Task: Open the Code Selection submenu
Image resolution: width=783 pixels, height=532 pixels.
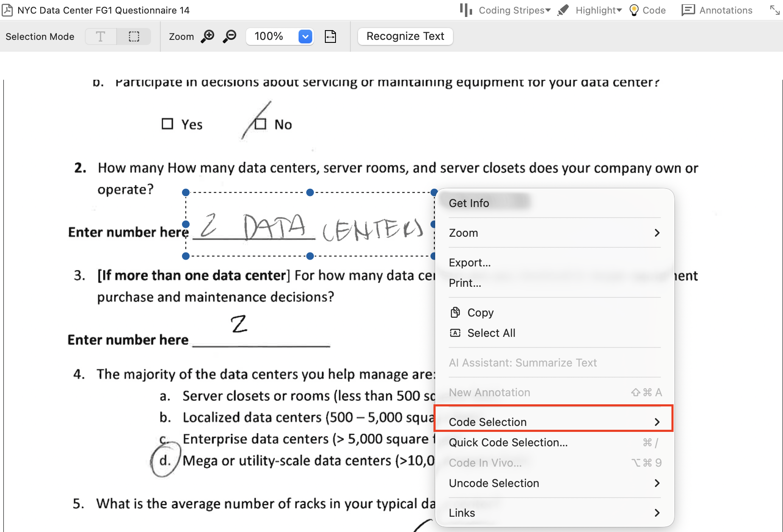Action: [x=555, y=422]
